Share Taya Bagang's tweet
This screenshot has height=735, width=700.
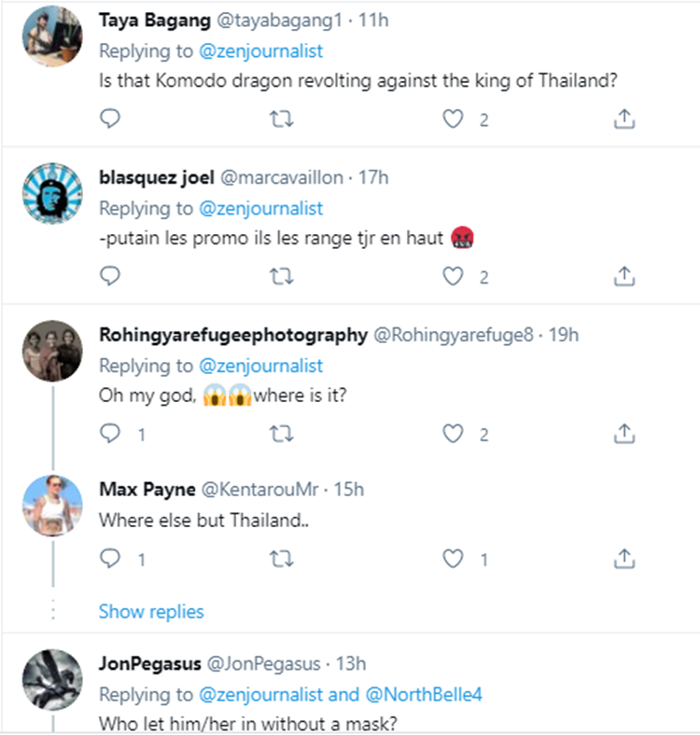click(624, 118)
